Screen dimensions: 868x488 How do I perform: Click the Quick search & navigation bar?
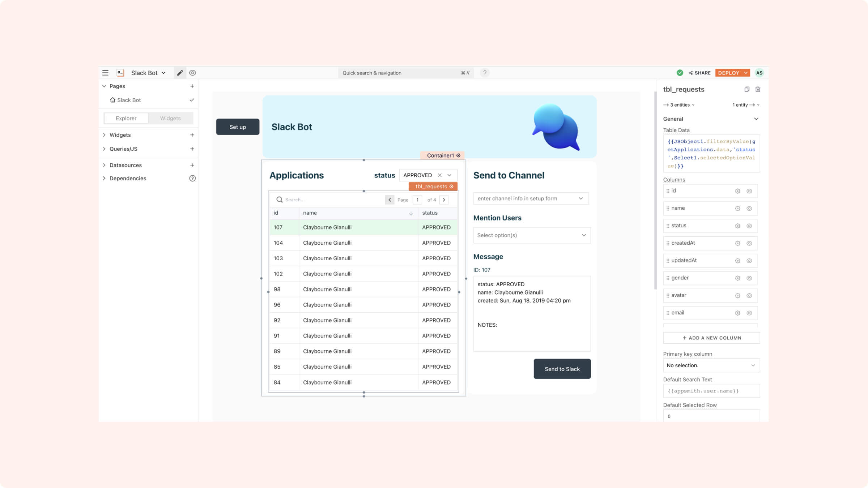pos(406,73)
